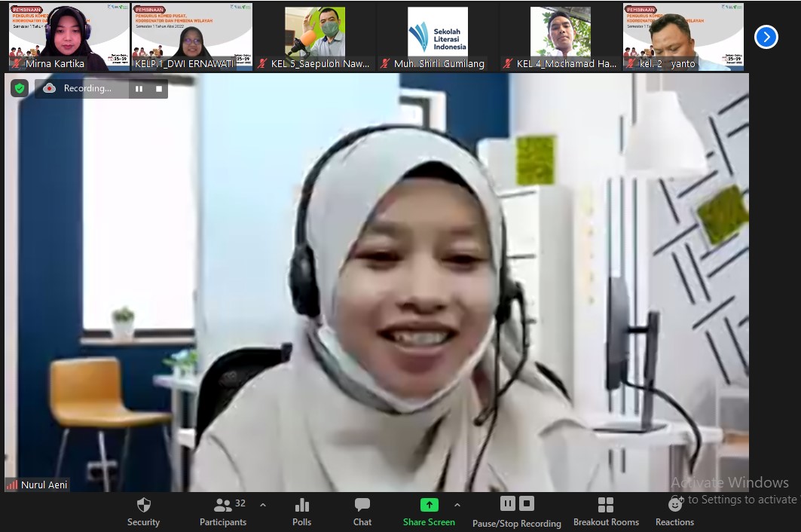The width and height of the screenshot is (801, 532).
Task: Expand the chevron next to Participants
Action: [x=262, y=505]
